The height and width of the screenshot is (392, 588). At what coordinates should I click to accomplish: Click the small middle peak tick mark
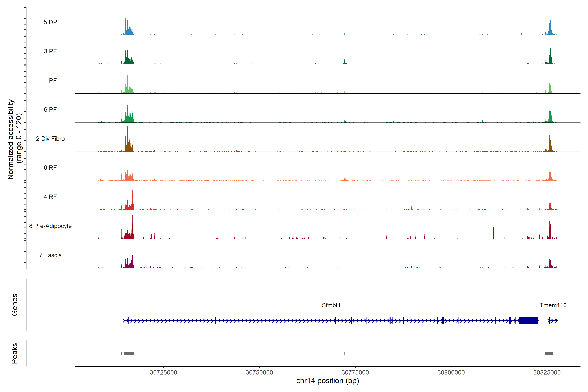pos(344,353)
